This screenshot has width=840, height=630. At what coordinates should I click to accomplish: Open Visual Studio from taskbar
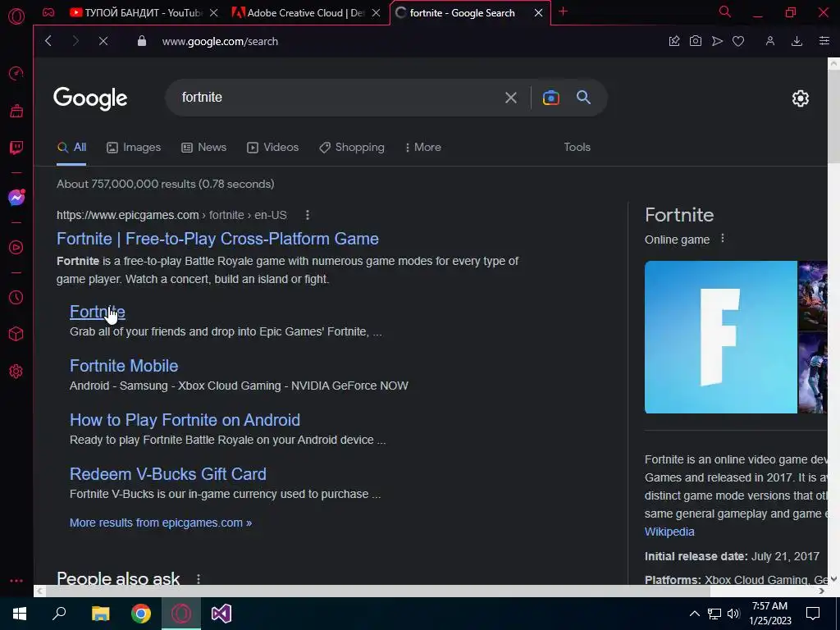221,614
